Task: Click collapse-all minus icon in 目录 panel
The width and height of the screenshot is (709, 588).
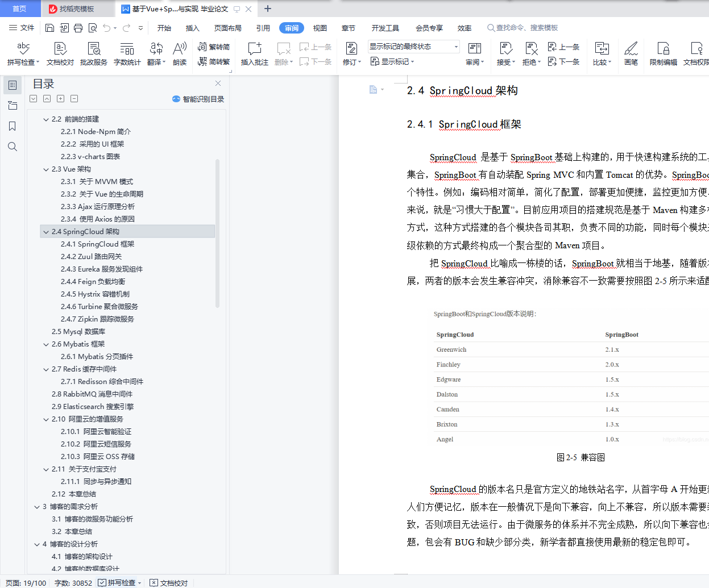Action: click(74, 99)
